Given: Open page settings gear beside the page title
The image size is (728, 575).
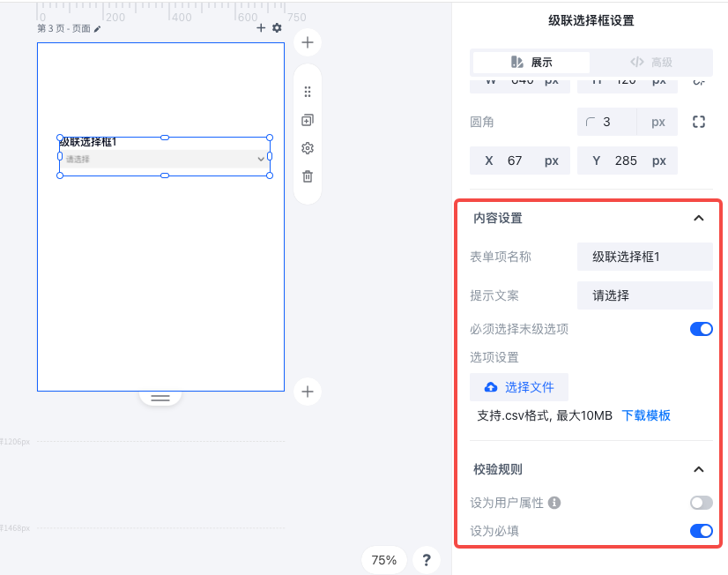Looking at the screenshot, I should (x=277, y=28).
